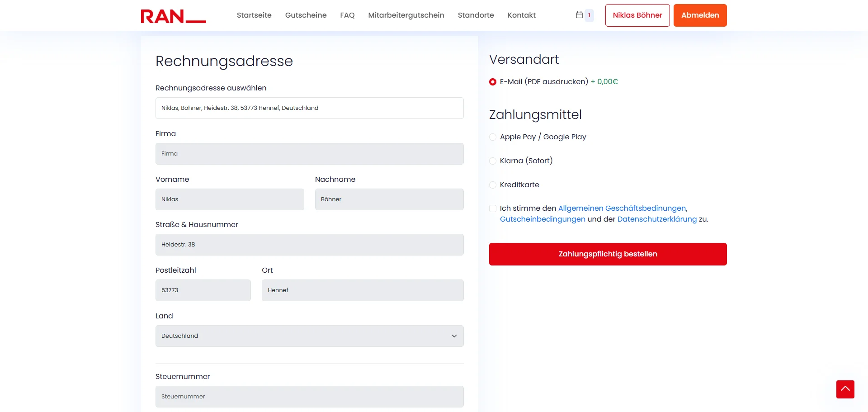Click into the Steuernummer input field
This screenshot has width=868, height=412.
point(309,397)
